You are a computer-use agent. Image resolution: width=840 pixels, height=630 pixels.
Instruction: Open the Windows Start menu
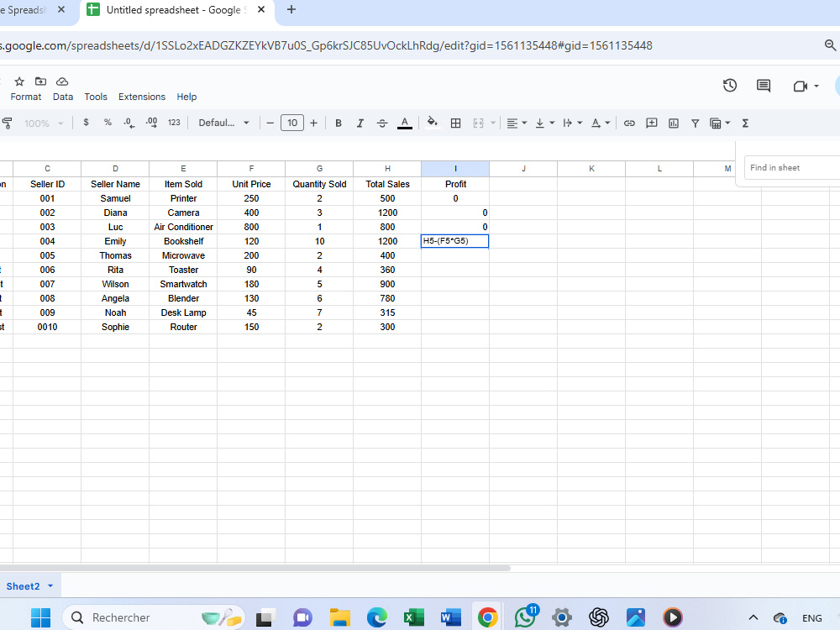[x=40, y=617]
